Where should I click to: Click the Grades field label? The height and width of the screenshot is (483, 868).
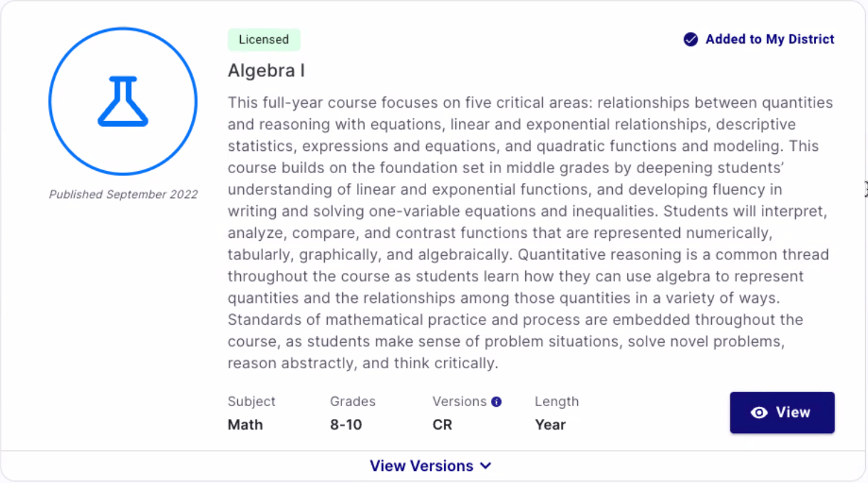(x=353, y=402)
